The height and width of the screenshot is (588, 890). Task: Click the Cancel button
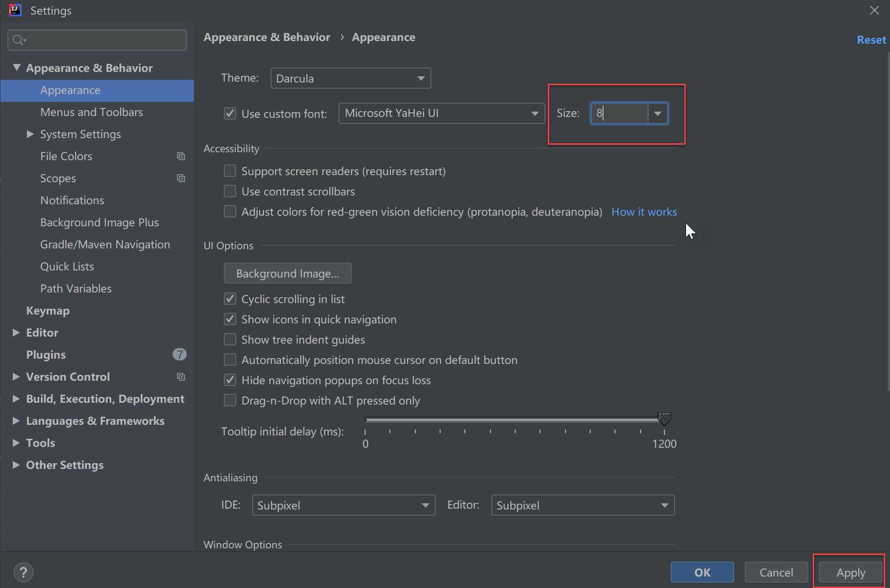776,573
